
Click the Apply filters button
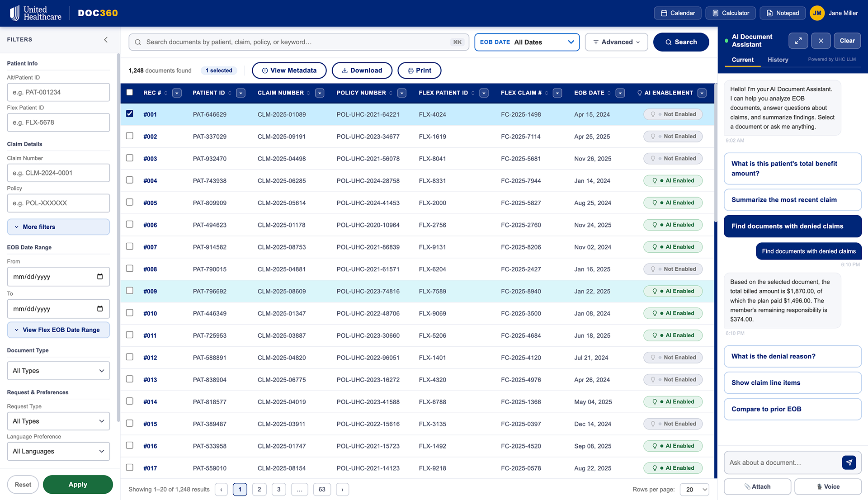click(77, 484)
